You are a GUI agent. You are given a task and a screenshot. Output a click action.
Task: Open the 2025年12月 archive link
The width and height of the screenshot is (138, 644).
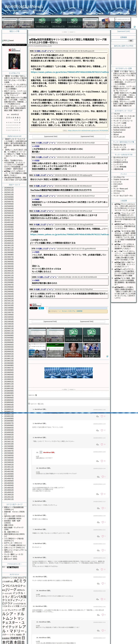click(x=9, y=190)
